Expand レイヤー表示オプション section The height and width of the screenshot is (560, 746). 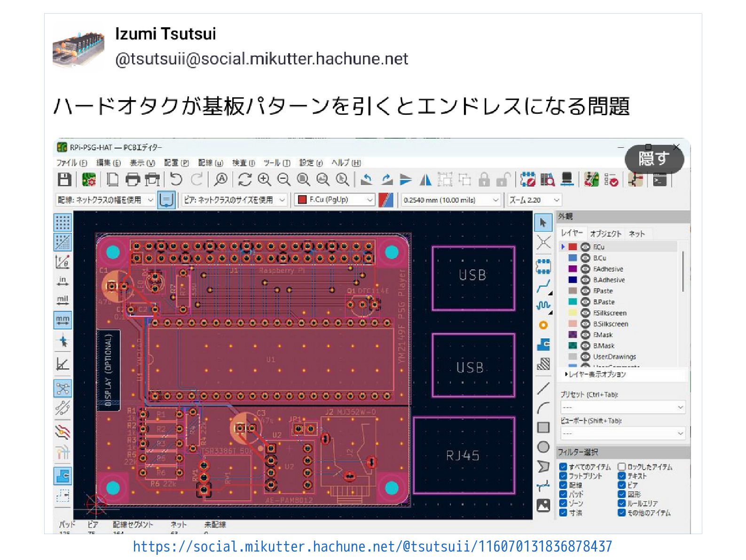pyautogui.click(x=595, y=374)
